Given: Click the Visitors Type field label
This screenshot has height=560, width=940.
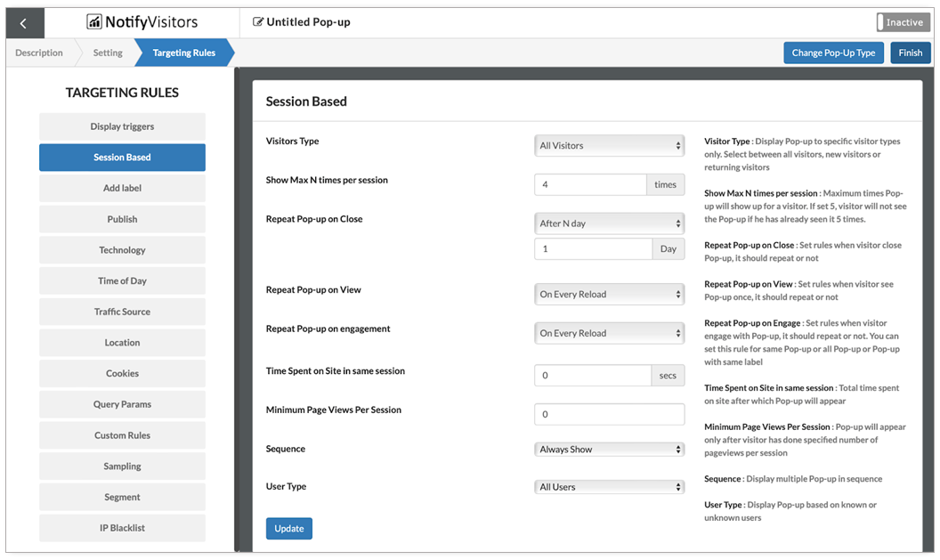Looking at the screenshot, I should coord(293,141).
